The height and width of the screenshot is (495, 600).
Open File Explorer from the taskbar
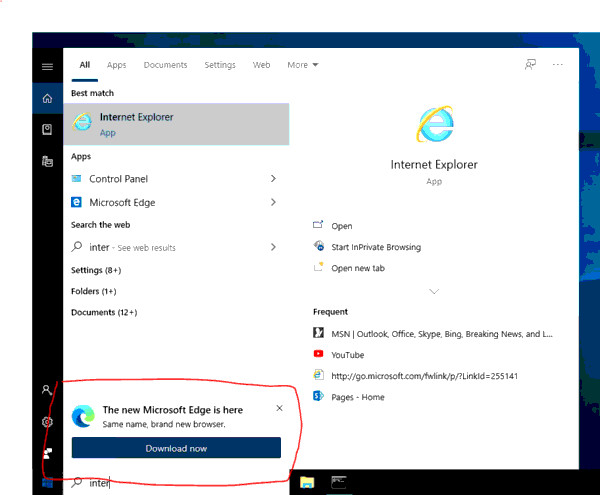point(307,482)
